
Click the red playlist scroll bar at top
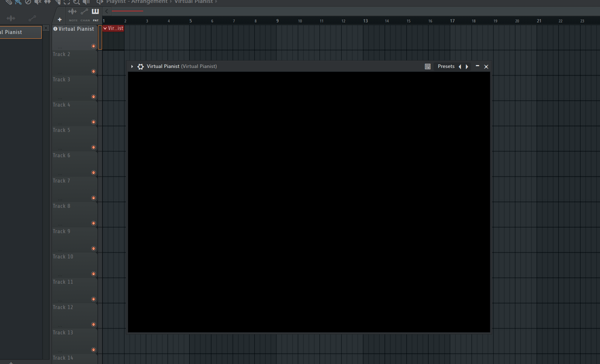127,11
